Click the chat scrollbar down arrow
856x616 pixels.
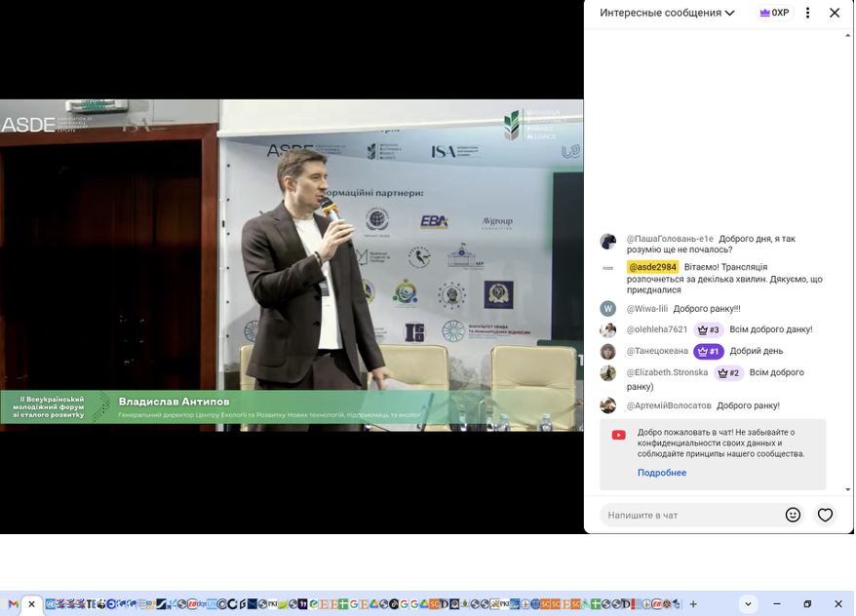[848, 489]
